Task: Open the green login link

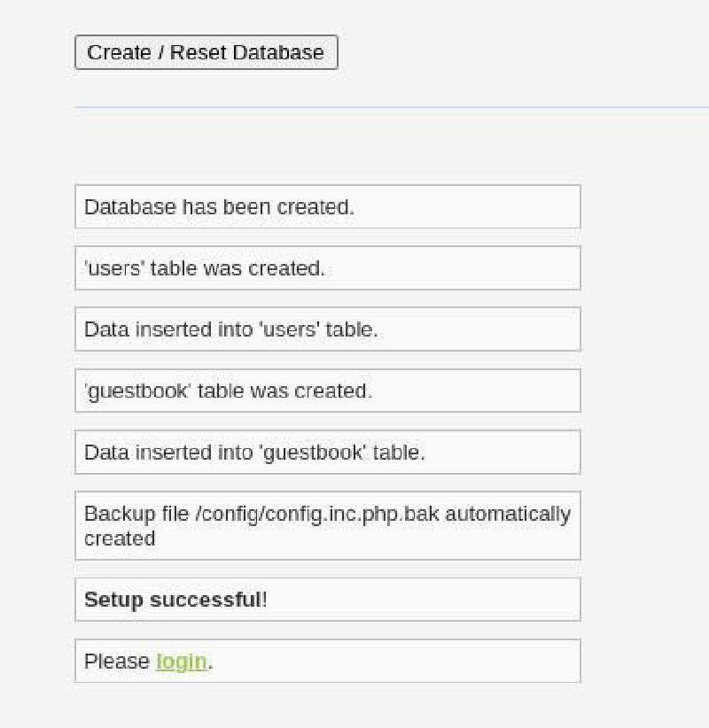Action: (181, 662)
